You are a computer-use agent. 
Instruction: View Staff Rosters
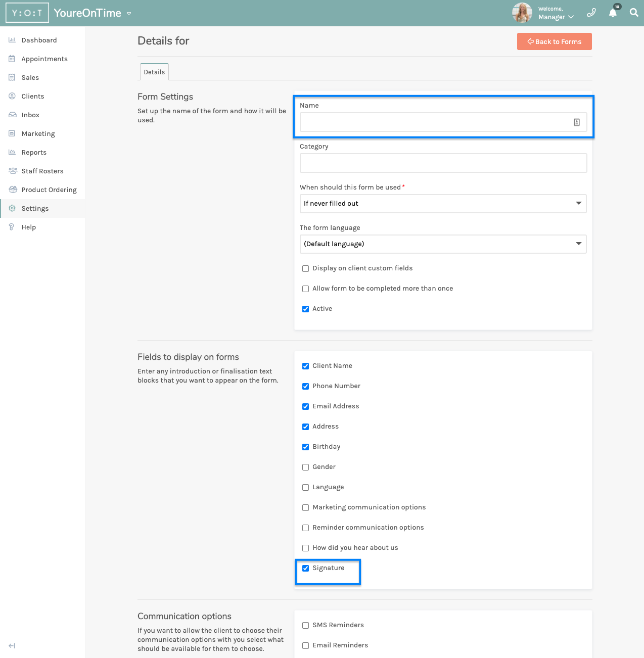(x=42, y=171)
